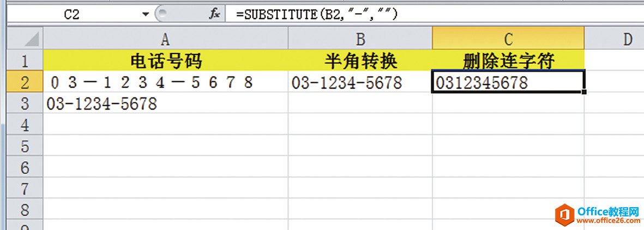Select row 1 header
Viewport: 644px width, 230px height.
pyautogui.click(x=24, y=61)
